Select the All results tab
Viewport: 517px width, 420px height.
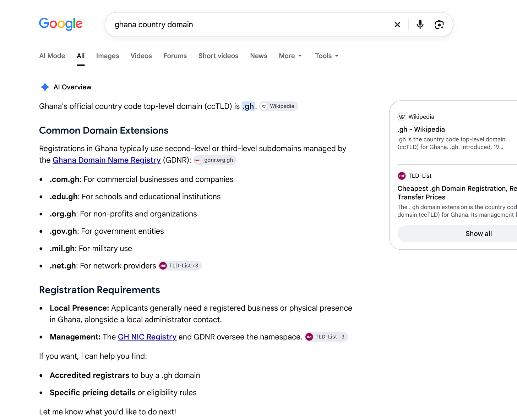[x=81, y=56]
